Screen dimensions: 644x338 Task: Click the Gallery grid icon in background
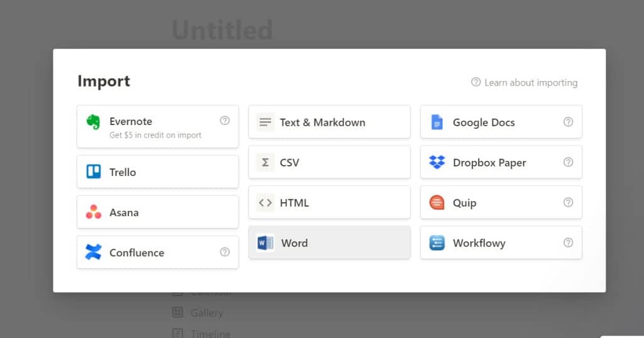coord(177,313)
